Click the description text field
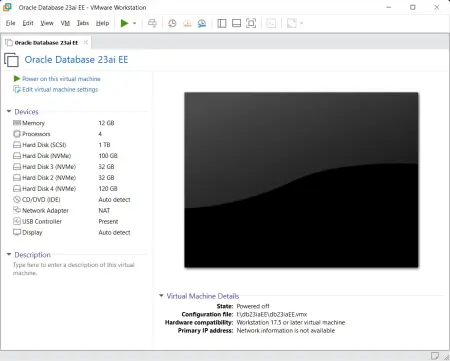This screenshot has height=361, width=450. point(74,269)
